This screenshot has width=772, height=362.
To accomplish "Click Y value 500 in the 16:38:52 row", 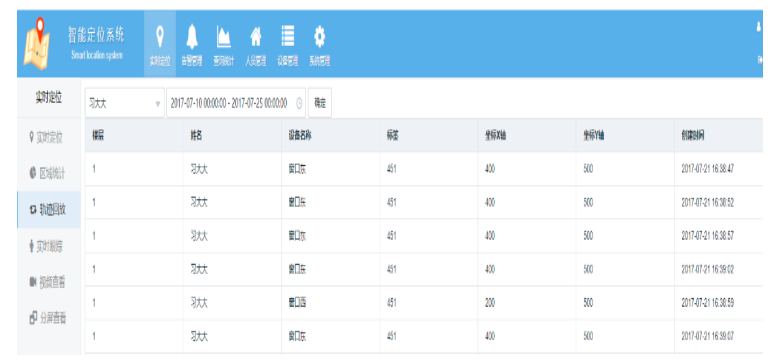I will (x=588, y=202).
